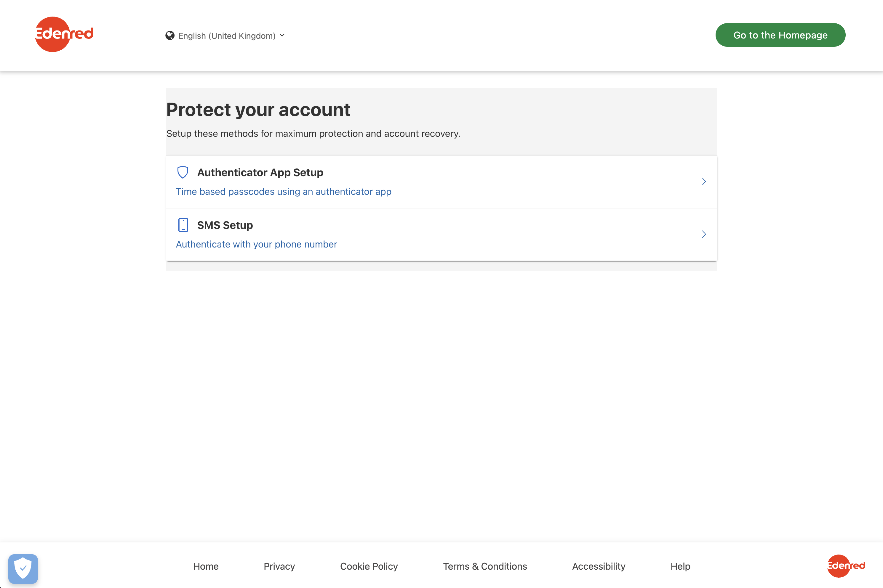Click the shield icon for Authenticator App

[x=183, y=172]
